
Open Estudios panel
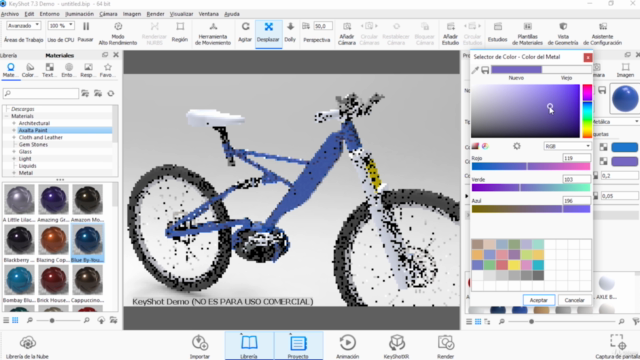tap(498, 32)
